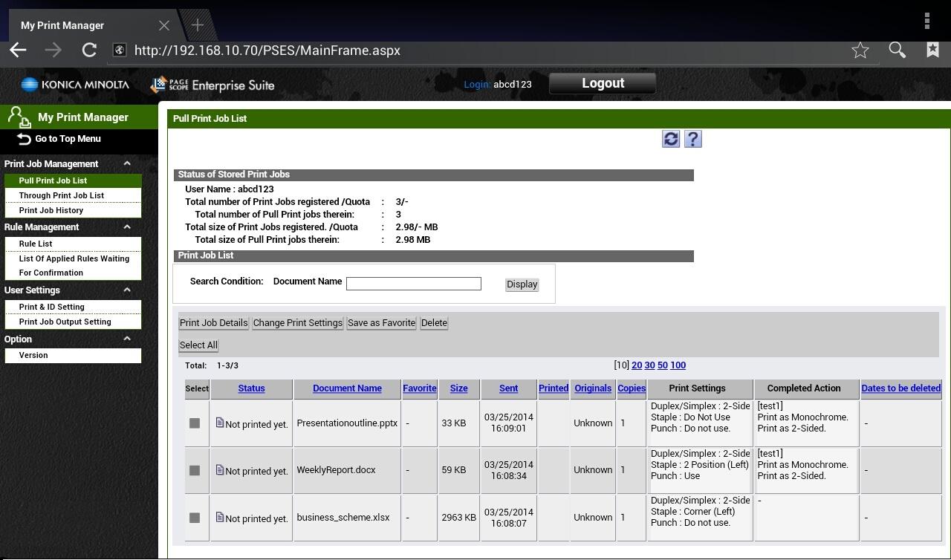
Task: Open Rule List menu item
Action: pyautogui.click(x=73, y=244)
